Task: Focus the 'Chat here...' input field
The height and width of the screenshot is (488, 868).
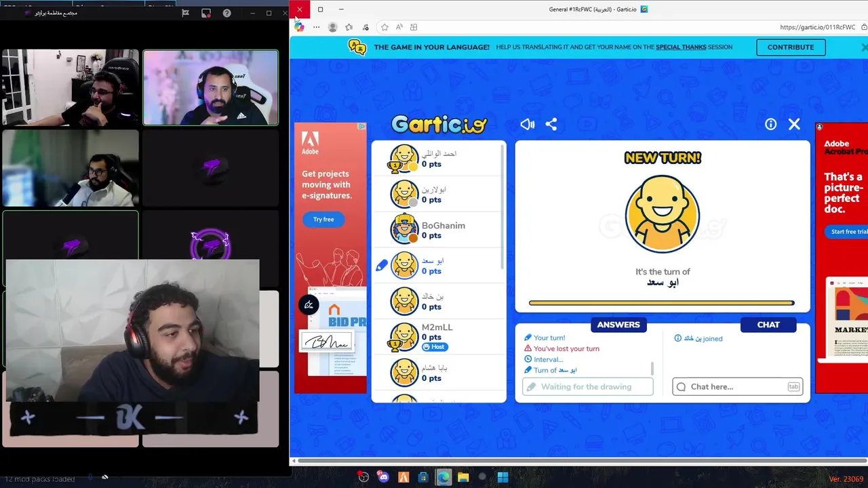Action: [x=738, y=386]
